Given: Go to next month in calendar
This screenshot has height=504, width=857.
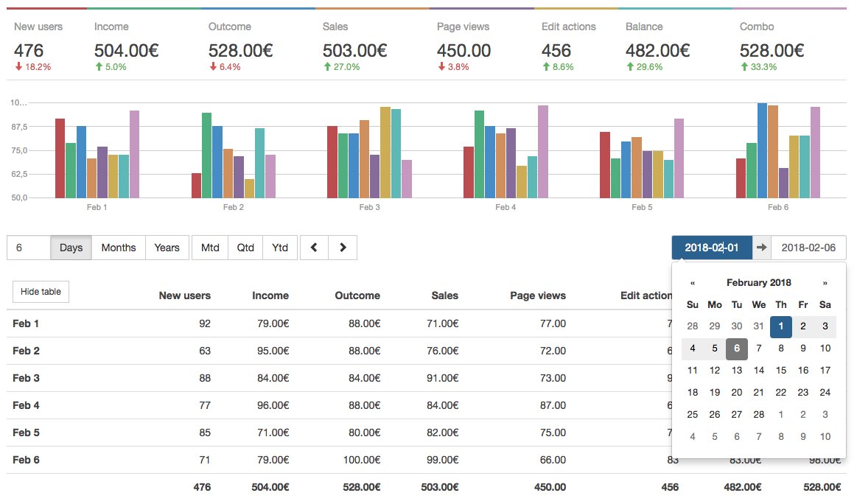Looking at the screenshot, I should click(825, 283).
